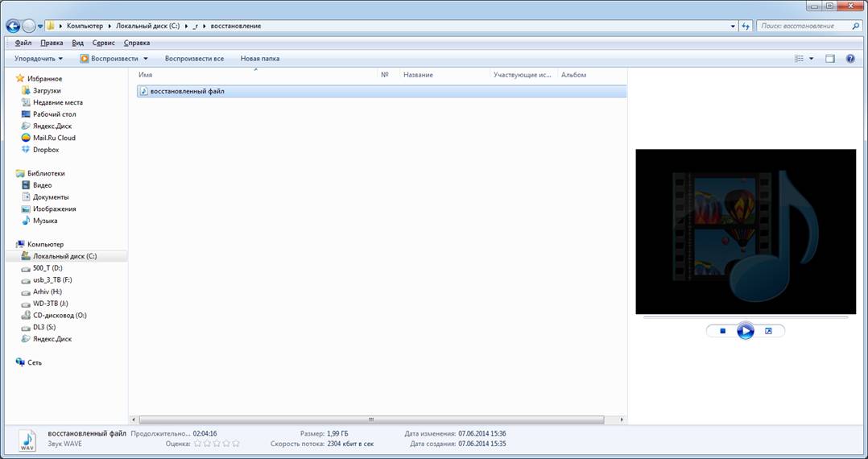Open the Файл menu
This screenshot has width=868, height=459.
[23, 43]
